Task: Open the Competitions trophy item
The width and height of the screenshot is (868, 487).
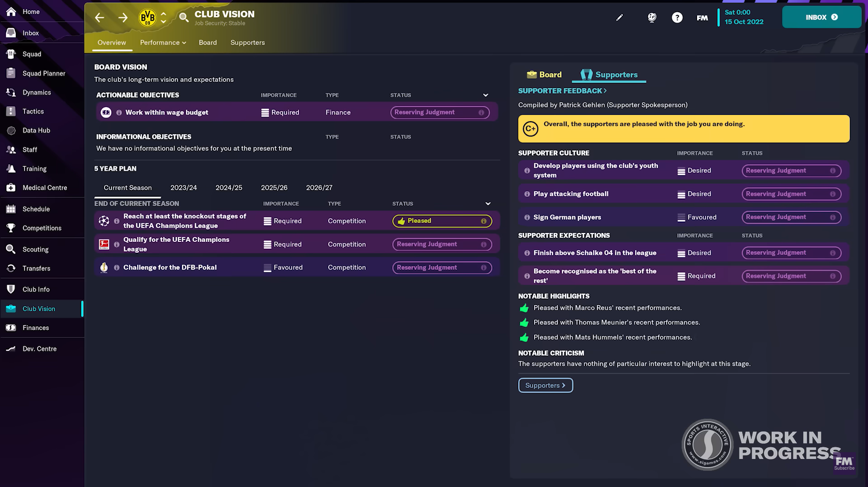Action: (42, 228)
